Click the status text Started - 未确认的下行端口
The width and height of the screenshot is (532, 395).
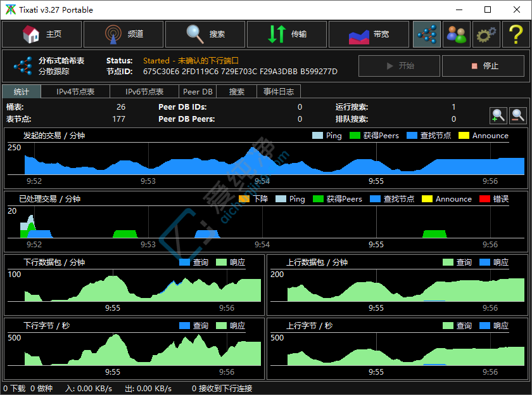[191, 61]
